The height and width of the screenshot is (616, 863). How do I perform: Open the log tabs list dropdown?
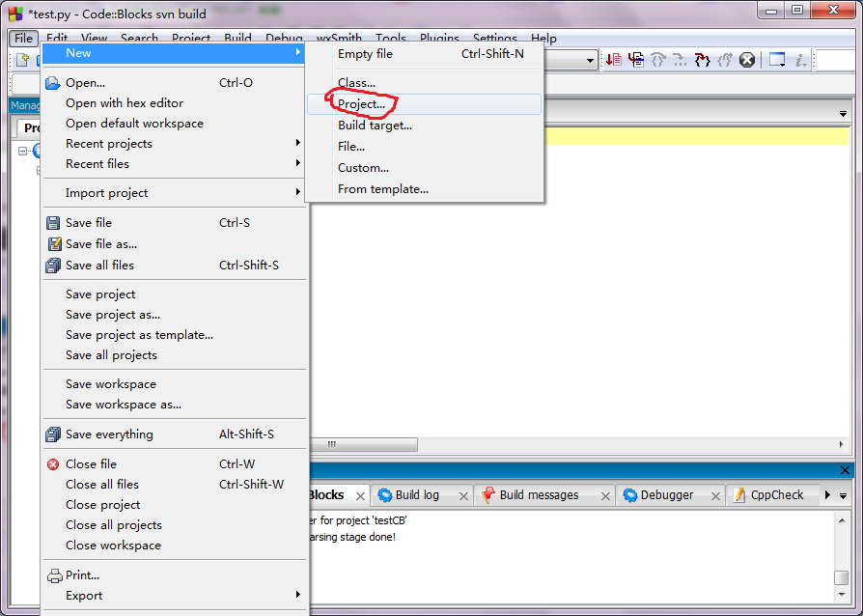point(843,496)
